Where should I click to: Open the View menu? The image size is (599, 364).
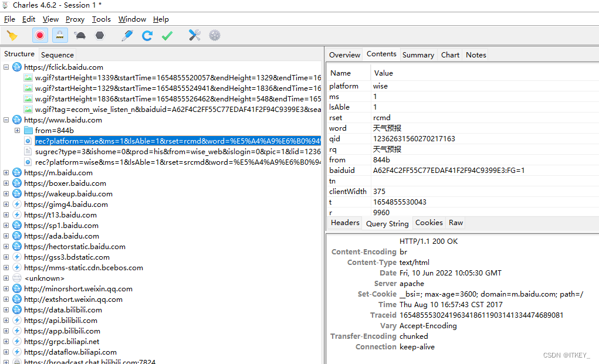click(x=50, y=19)
